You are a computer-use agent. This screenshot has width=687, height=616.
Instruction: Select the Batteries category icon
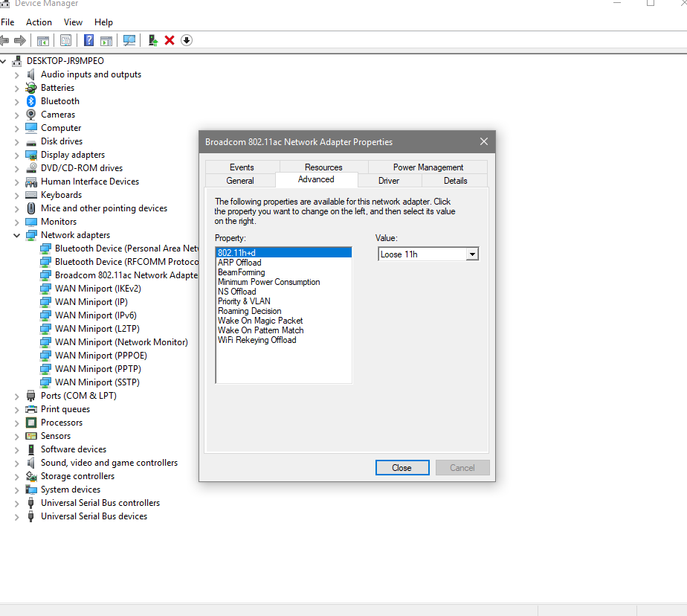(x=31, y=88)
